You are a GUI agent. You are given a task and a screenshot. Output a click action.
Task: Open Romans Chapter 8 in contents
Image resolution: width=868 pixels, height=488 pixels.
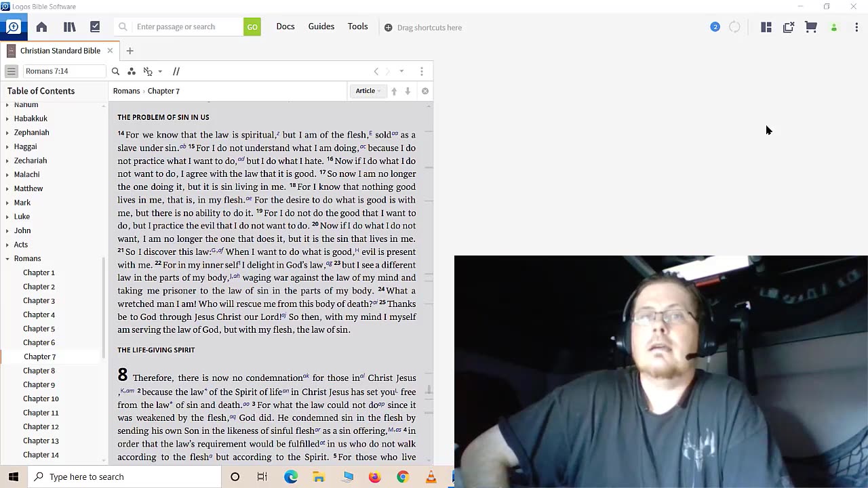(39, 371)
